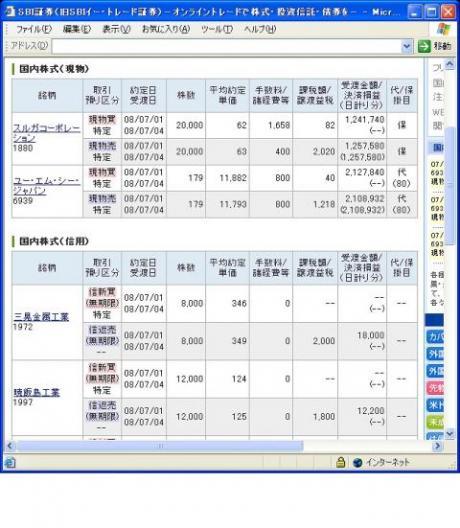Click the horizontal scrollbar left arrow
Screen dimensions: 460x528
[10, 446]
